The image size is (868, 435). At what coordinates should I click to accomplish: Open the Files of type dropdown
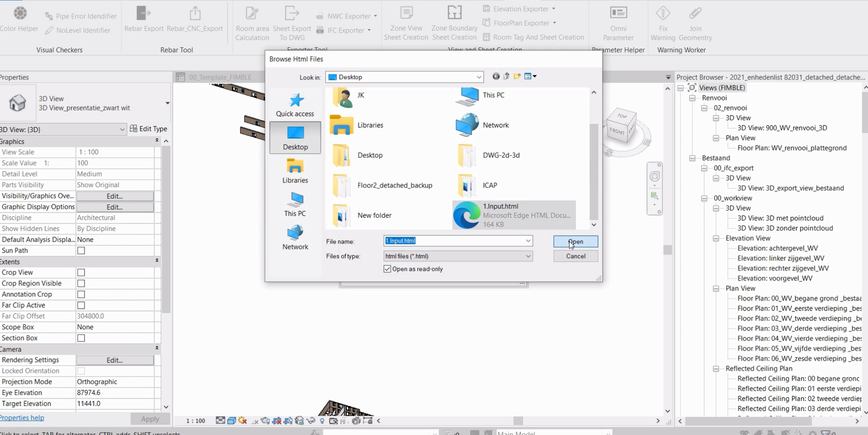[528, 256]
